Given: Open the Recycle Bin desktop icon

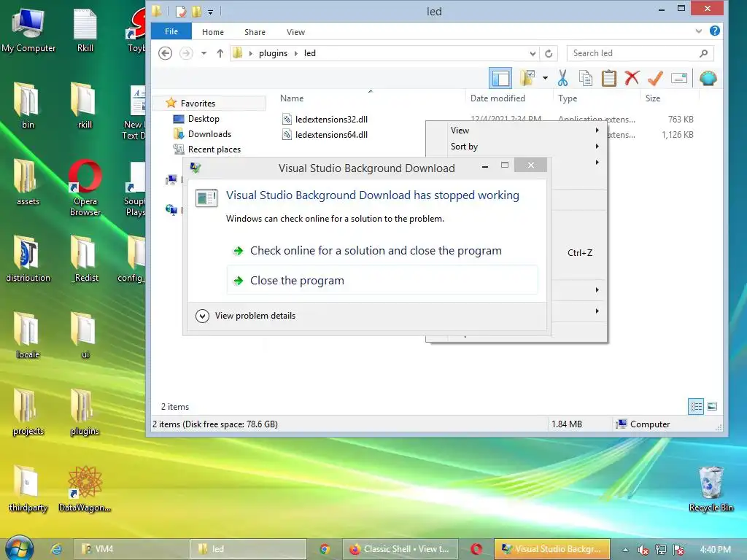Looking at the screenshot, I should (711, 489).
